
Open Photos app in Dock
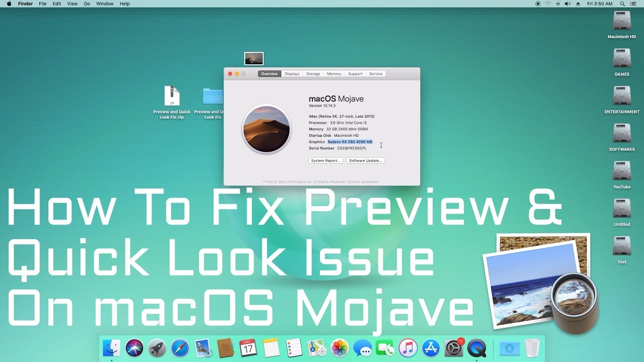(x=340, y=348)
